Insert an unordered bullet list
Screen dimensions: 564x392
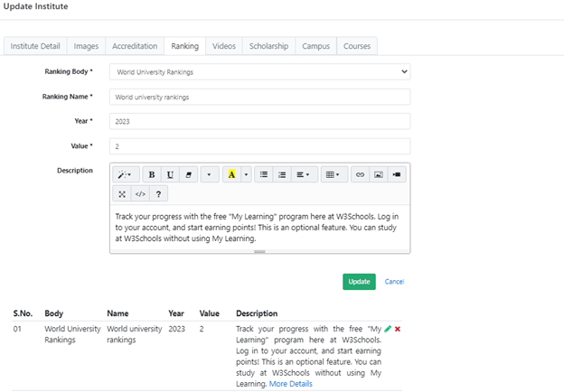click(x=264, y=174)
